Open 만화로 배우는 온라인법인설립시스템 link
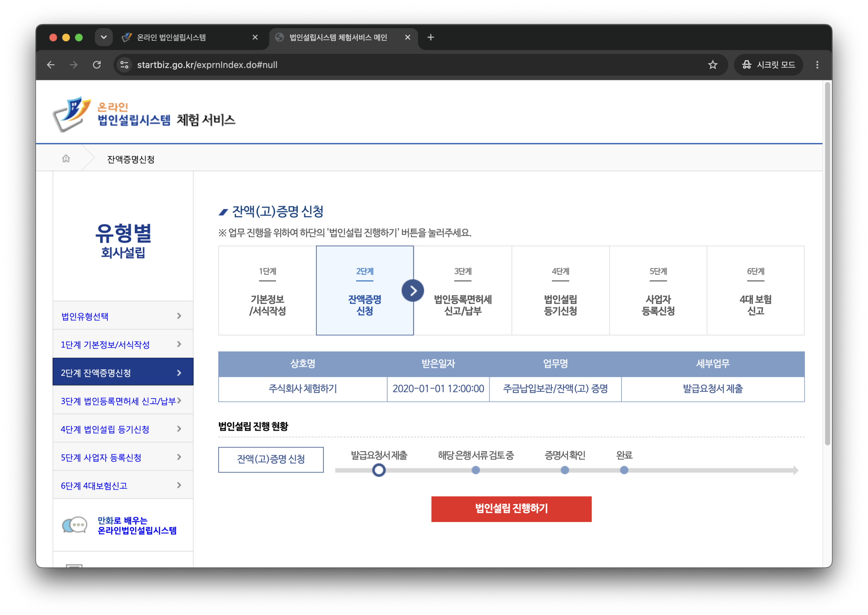This screenshot has height=615, width=868. [137, 525]
